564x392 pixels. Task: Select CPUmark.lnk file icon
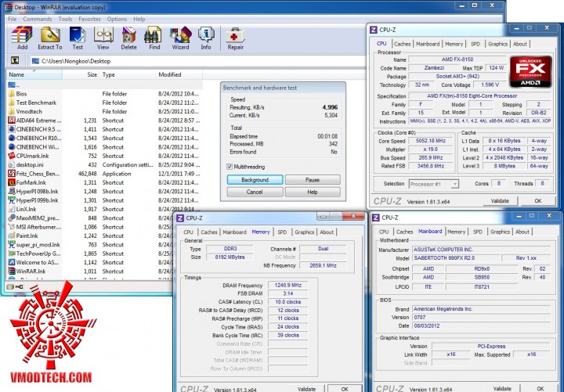point(12,156)
